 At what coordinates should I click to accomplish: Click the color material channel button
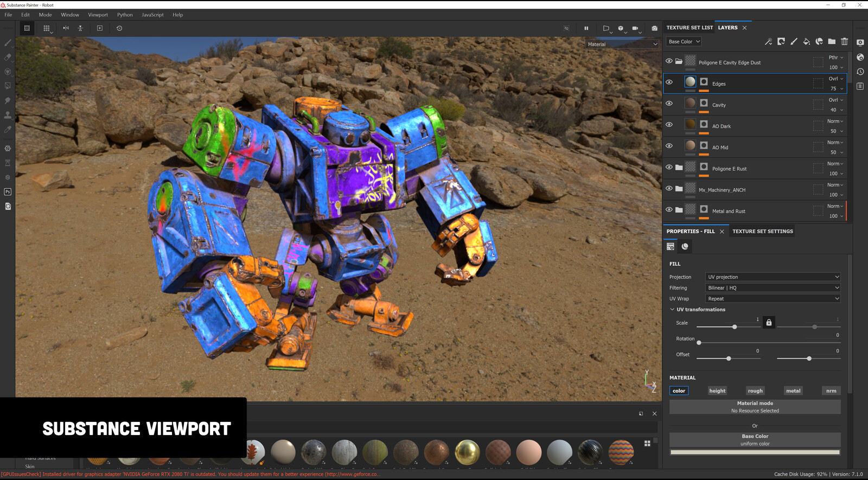[x=679, y=391]
